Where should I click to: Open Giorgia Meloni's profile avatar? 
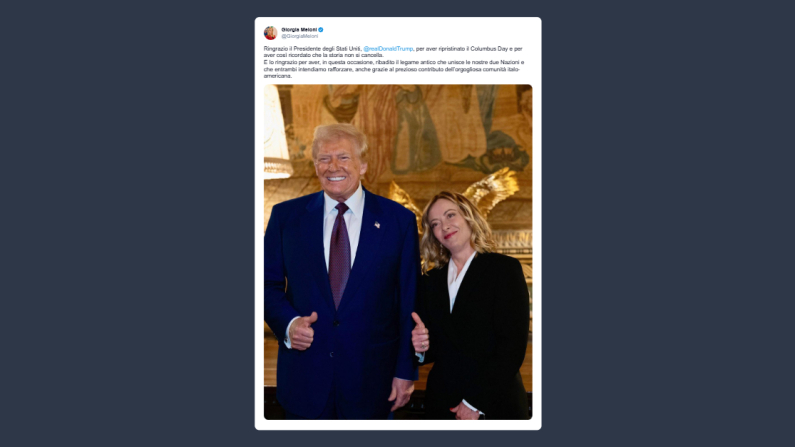(270, 33)
